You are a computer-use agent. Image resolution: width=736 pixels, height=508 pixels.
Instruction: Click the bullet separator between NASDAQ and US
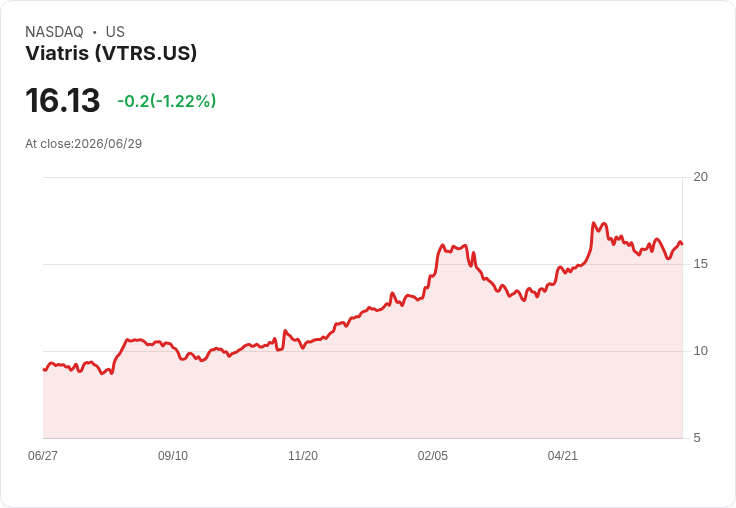pos(95,32)
